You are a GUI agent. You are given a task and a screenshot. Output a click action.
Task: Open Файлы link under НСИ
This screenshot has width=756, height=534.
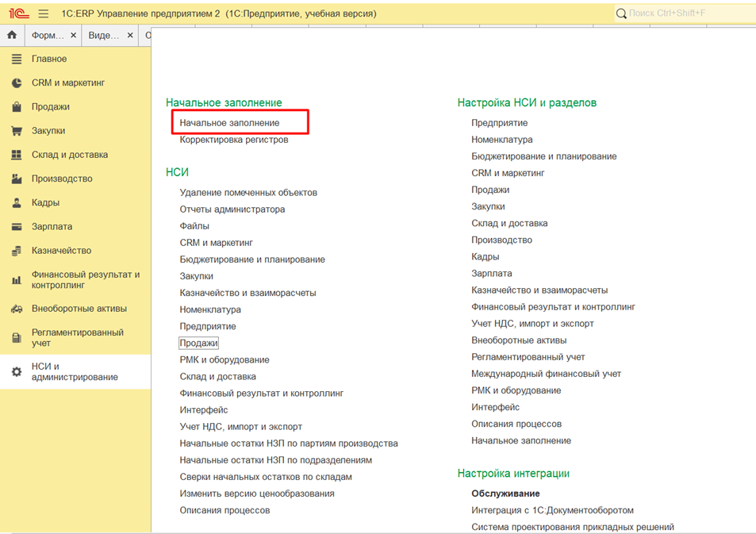pyautogui.click(x=194, y=226)
